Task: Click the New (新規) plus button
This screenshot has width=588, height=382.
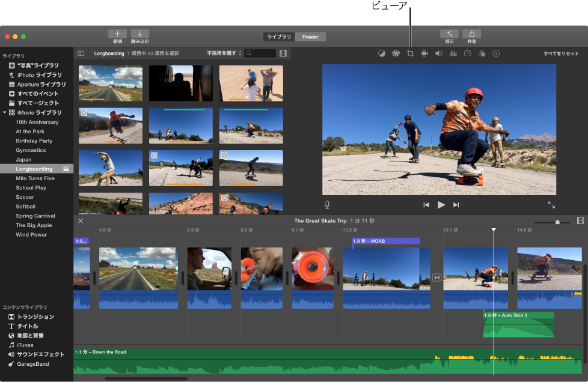Action: (x=117, y=34)
